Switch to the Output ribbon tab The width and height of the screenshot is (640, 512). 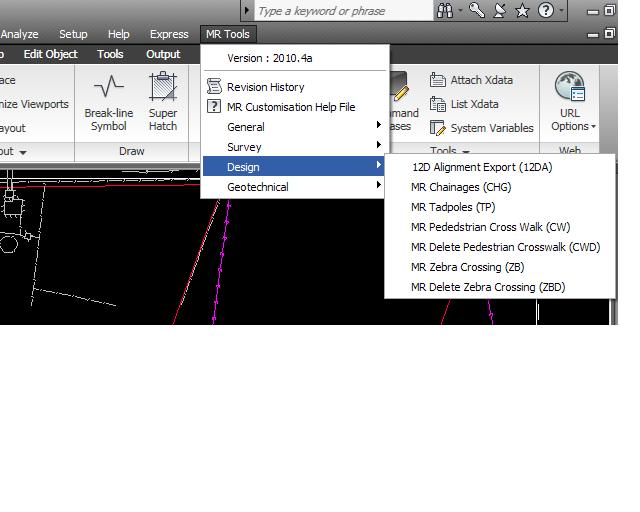(163, 54)
